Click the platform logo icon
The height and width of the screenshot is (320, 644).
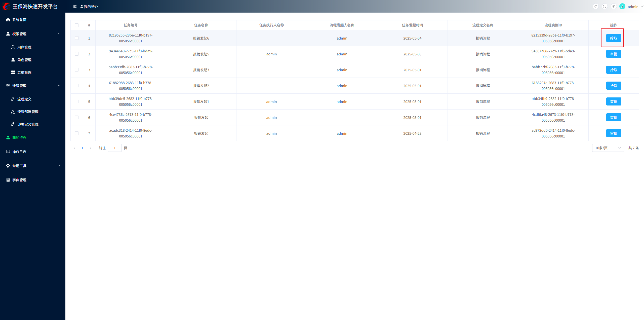point(6,6)
